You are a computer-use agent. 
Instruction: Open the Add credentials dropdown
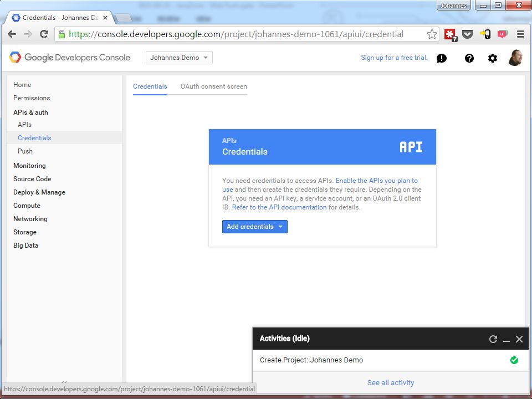[x=255, y=227]
